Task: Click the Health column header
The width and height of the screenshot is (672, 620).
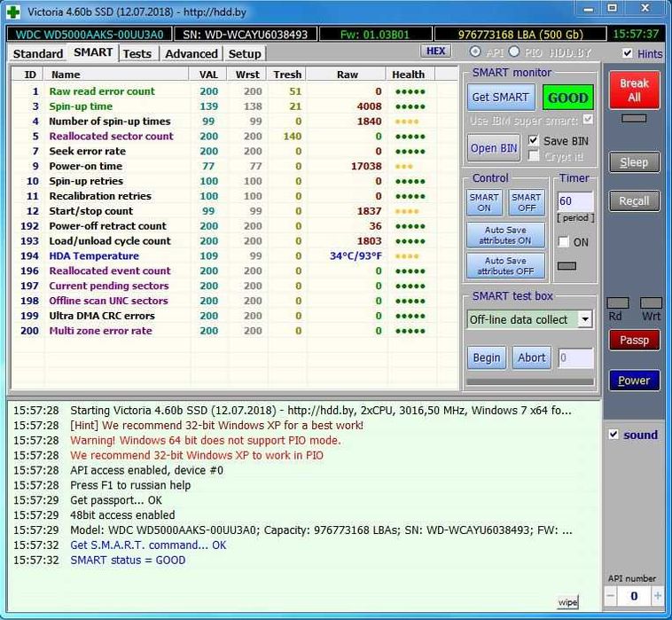Action: (410, 75)
